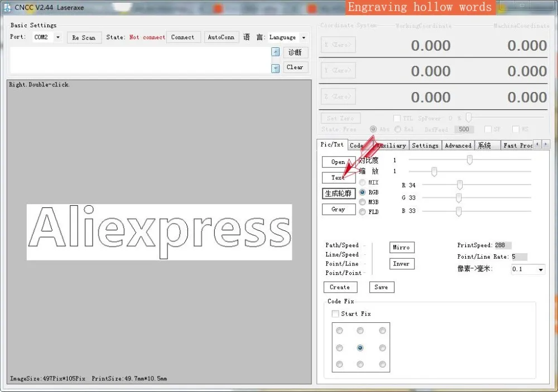Select the RGB radio option

(x=362, y=192)
